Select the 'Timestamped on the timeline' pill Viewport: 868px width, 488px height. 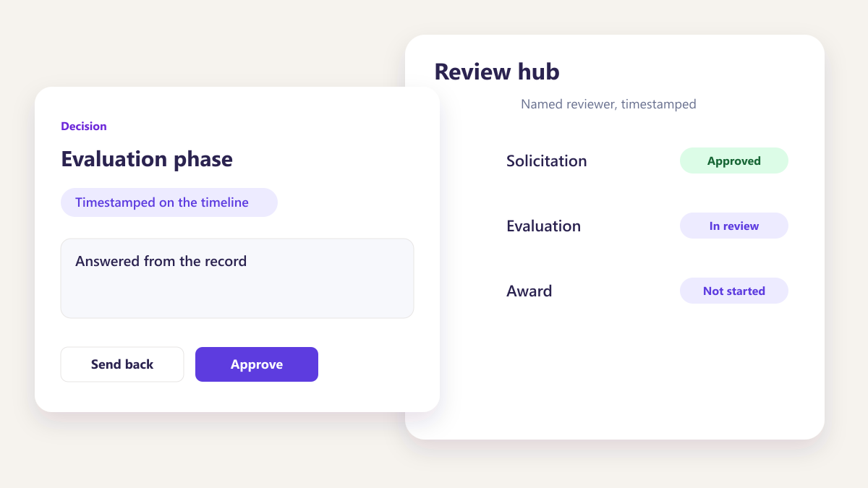(169, 202)
